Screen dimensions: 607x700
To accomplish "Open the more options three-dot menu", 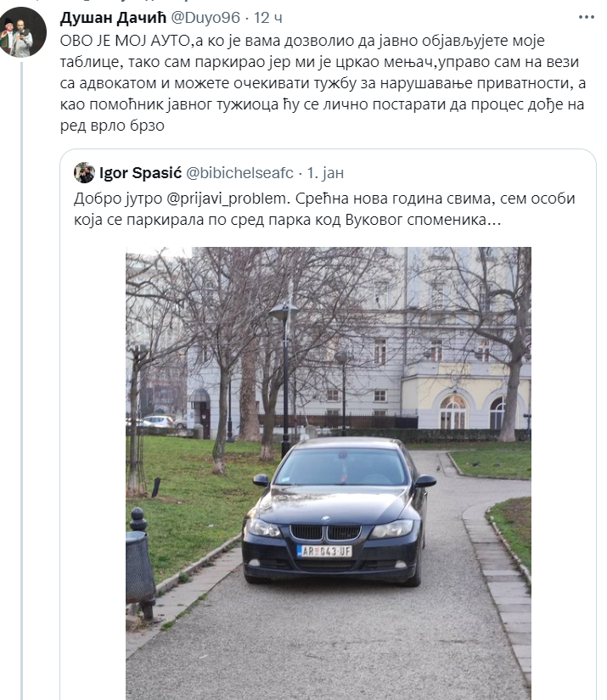I will [586, 17].
